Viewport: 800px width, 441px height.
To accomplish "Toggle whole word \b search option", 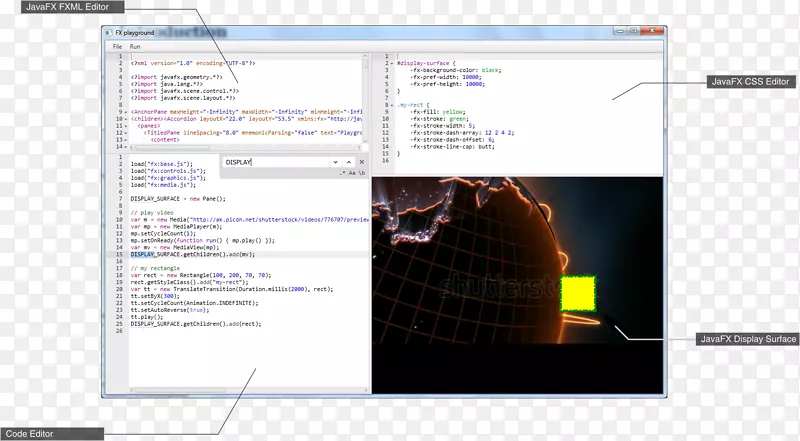I will pyautogui.click(x=362, y=173).
